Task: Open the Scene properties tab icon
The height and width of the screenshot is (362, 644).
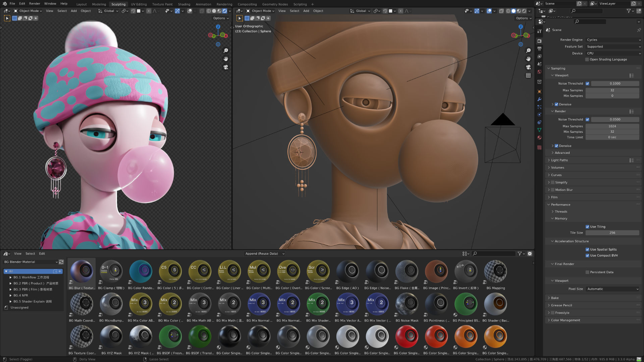Action: point(539,64)
